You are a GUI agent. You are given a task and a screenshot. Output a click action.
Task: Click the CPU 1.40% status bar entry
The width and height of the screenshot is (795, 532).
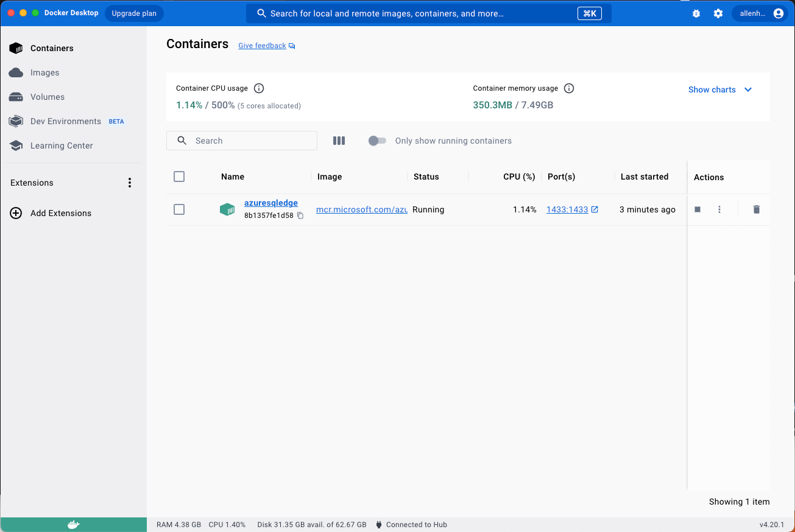pyautogui.click(x=227, y=525)
